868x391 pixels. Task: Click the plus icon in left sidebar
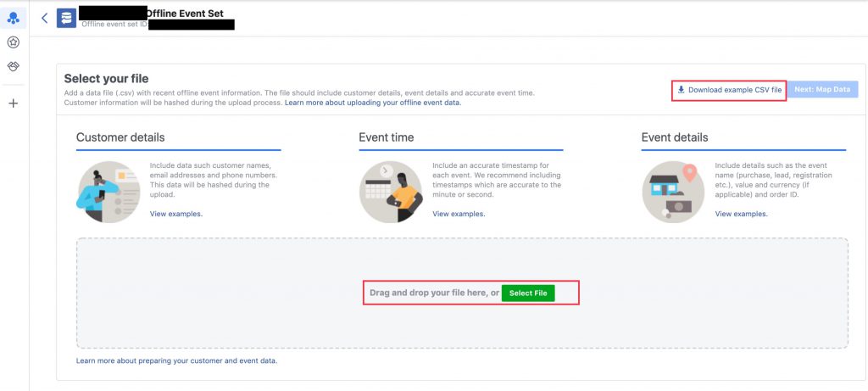13,103
